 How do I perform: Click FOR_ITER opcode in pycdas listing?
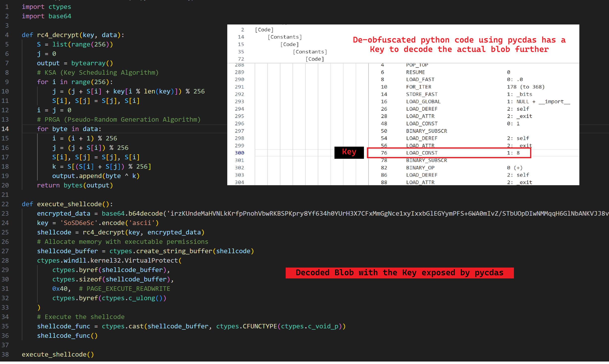coord(419,87)
